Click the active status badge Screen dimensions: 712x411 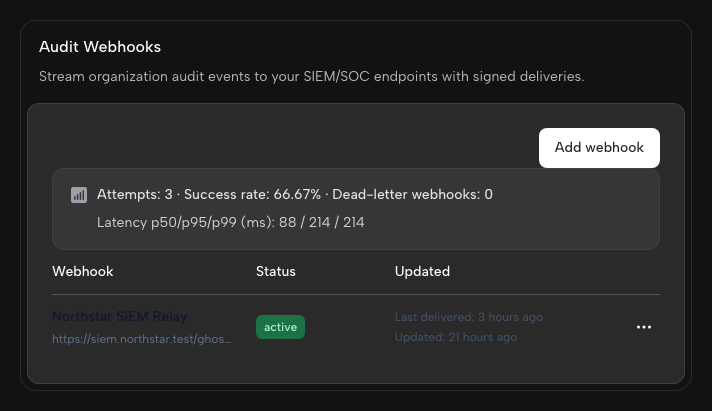coord(280,327)
